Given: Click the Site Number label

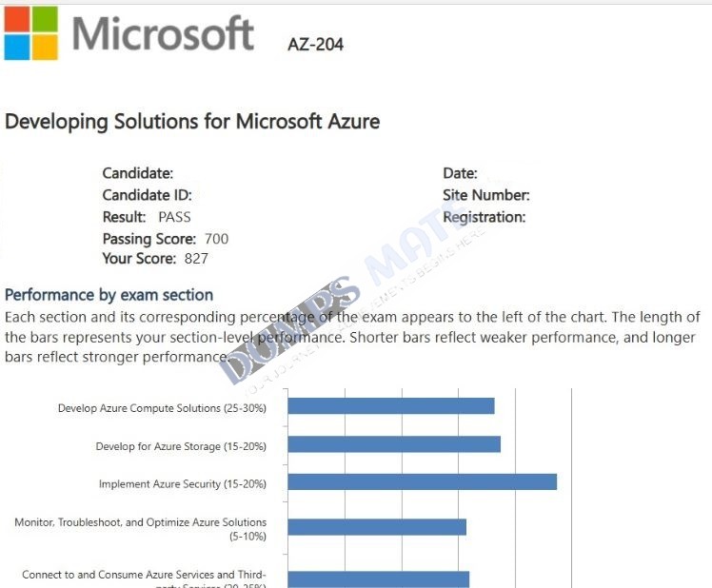Looking at the screenshot, I should [x=486, y=195].
